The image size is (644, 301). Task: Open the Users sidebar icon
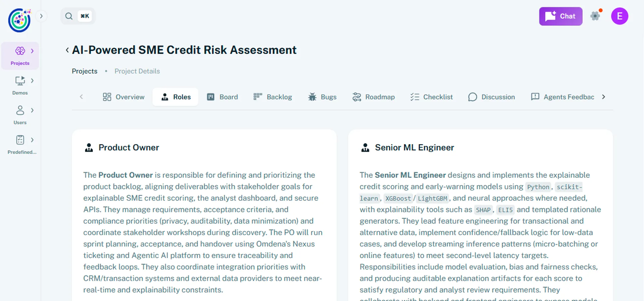point(20,111)
